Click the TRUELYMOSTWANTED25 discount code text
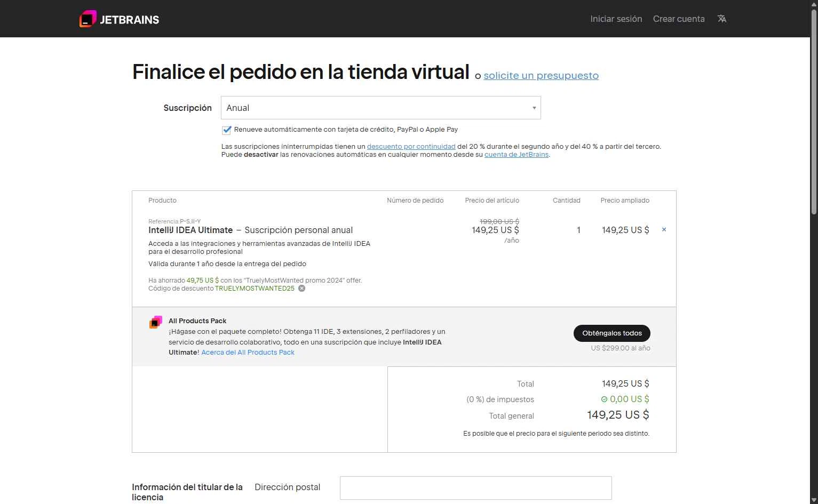This screenshot has height=504, width=818. pyautogui.click(x=255, y=289)
